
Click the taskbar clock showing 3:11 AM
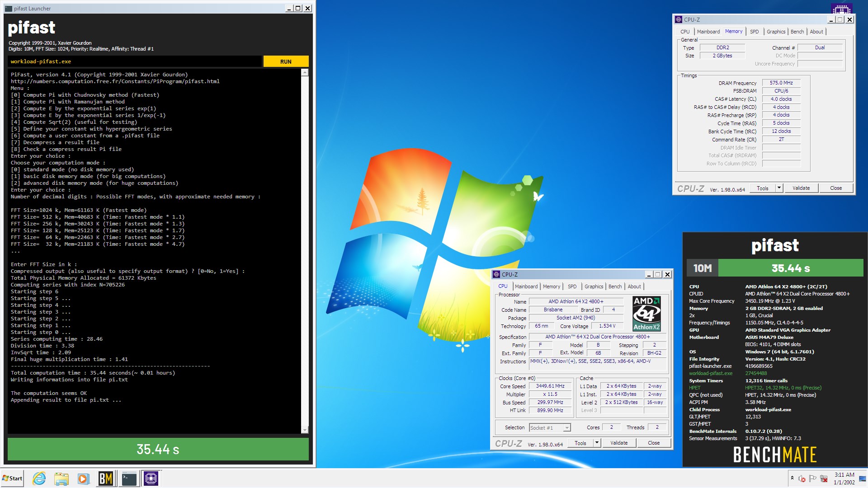[x=844, y=479]
